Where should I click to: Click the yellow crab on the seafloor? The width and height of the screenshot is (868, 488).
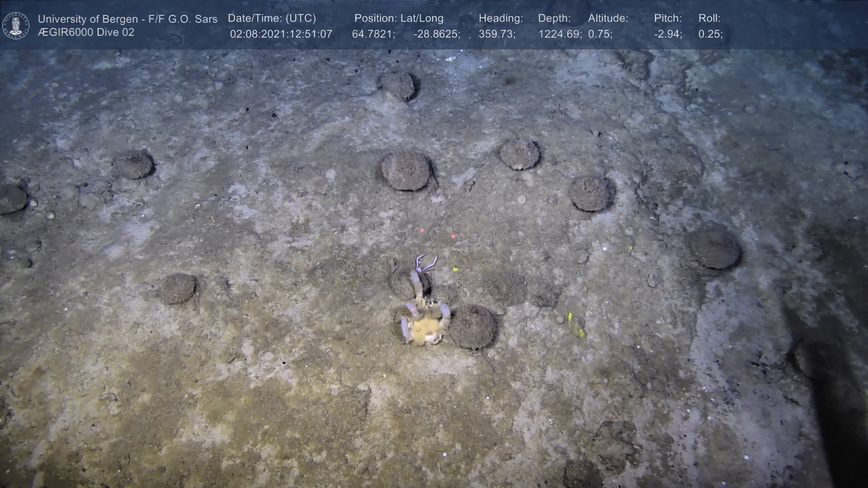(425, 324)
